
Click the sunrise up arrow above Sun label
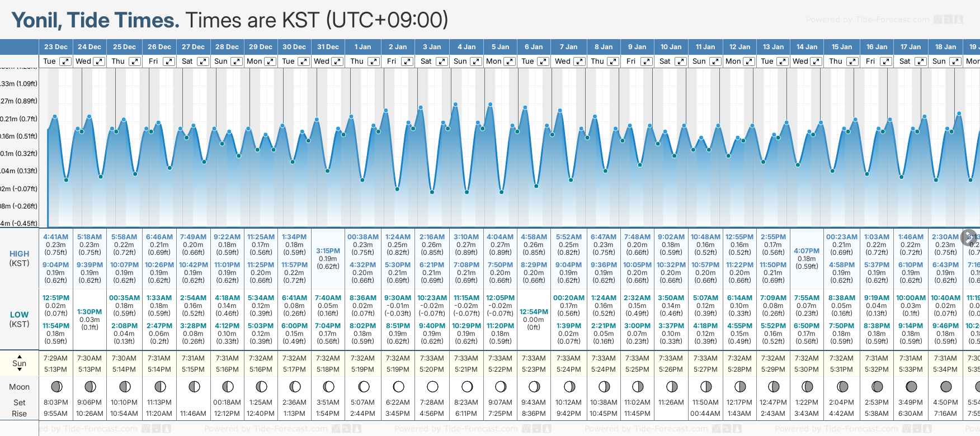[x=20, y=356]
